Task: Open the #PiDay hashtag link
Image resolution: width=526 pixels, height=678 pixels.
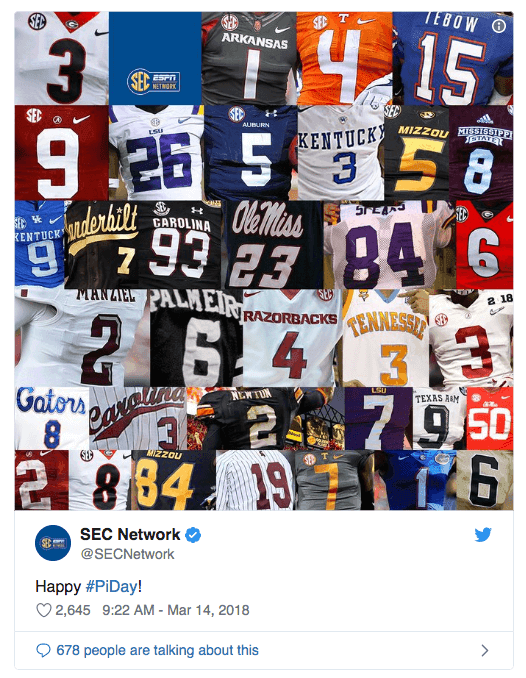Action: [x=112, y=587]
